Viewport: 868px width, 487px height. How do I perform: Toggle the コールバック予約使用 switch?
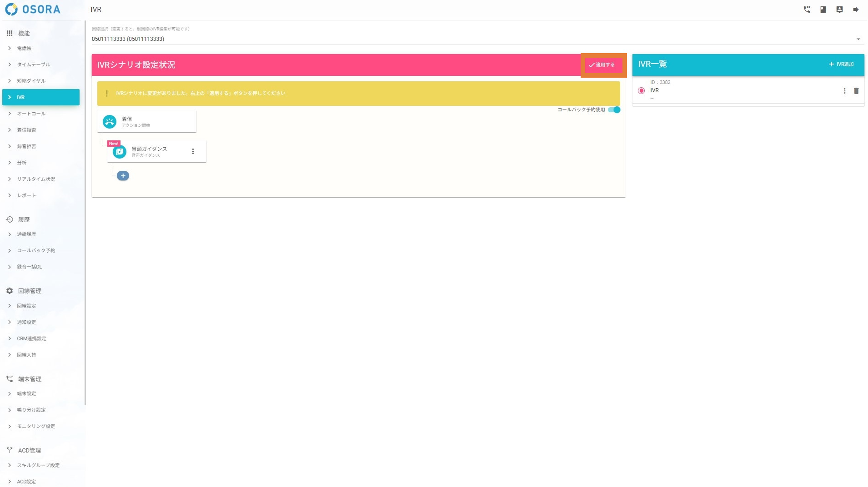pos(614,110)
